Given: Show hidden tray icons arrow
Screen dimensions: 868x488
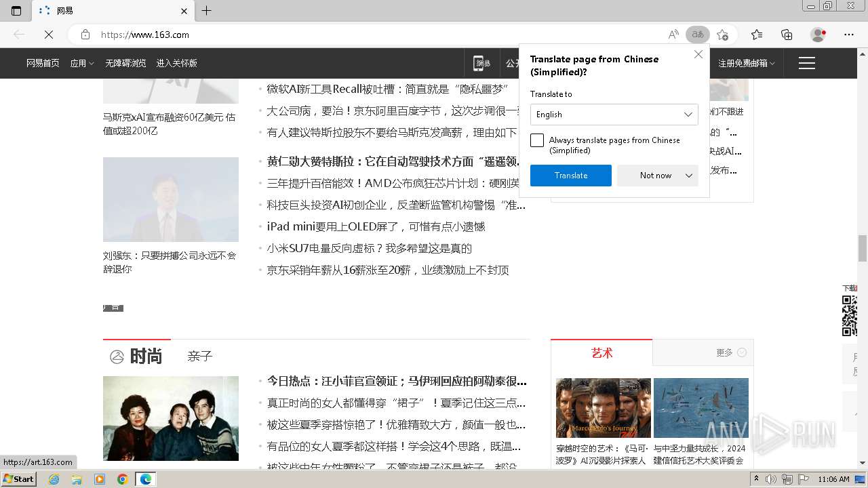Looking at the screenshot, I should pos(757,479).
